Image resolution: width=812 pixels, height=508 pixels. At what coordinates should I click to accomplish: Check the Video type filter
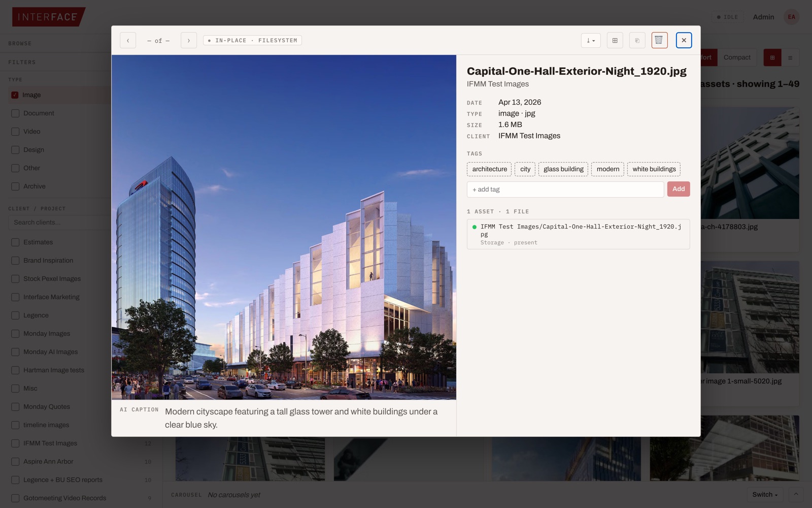coord(15,132)
